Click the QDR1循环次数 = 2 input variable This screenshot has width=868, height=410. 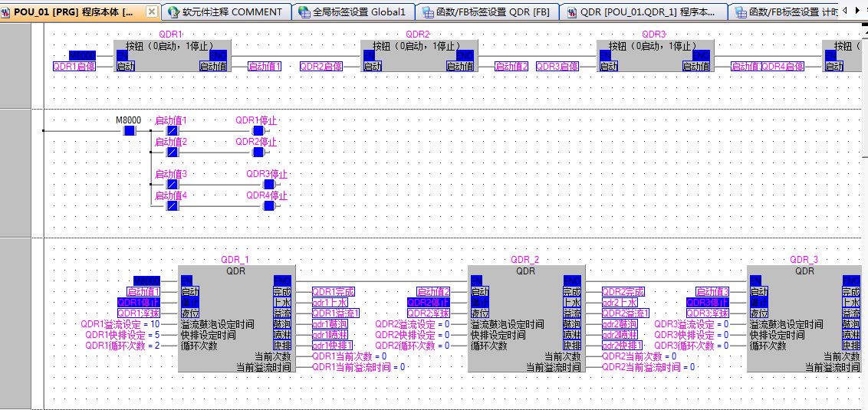(123, 346)
